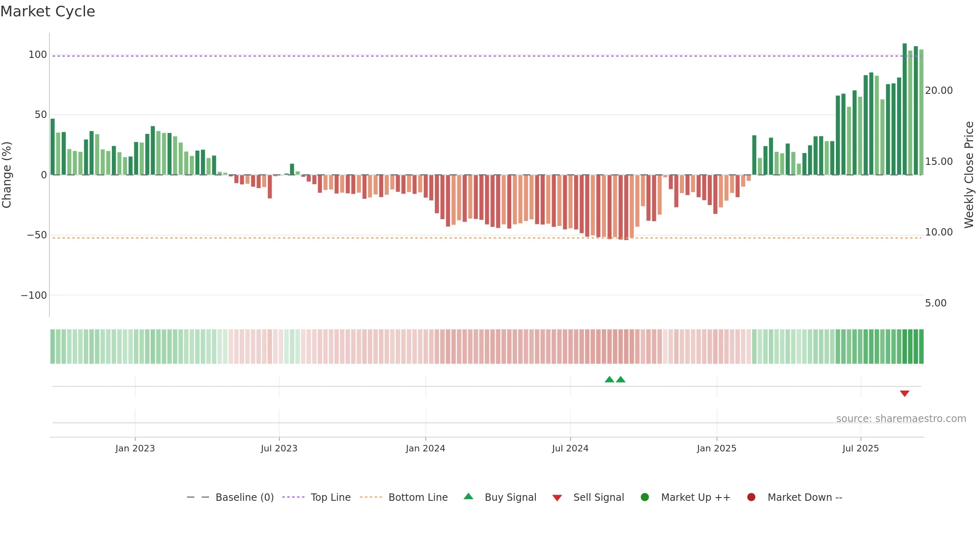980x551 pixels.
Task: Click the tallest green bar above the top line
Action: coord(904,109)
